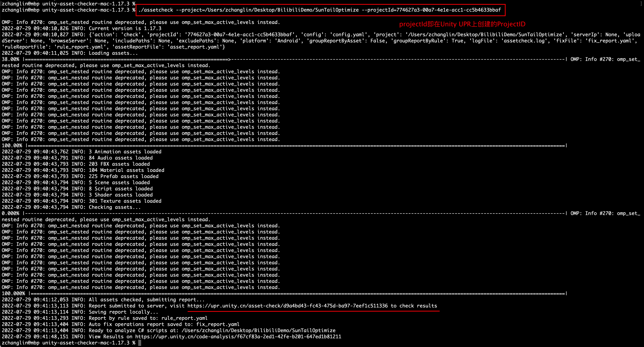Open the upr.unity.cn code-analysis results URL
The width and height of the screenshot is (644, 347).
tap(238, 336)
